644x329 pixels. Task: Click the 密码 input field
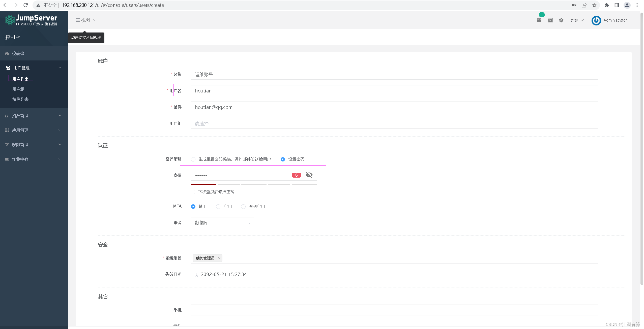pos(254,175)
